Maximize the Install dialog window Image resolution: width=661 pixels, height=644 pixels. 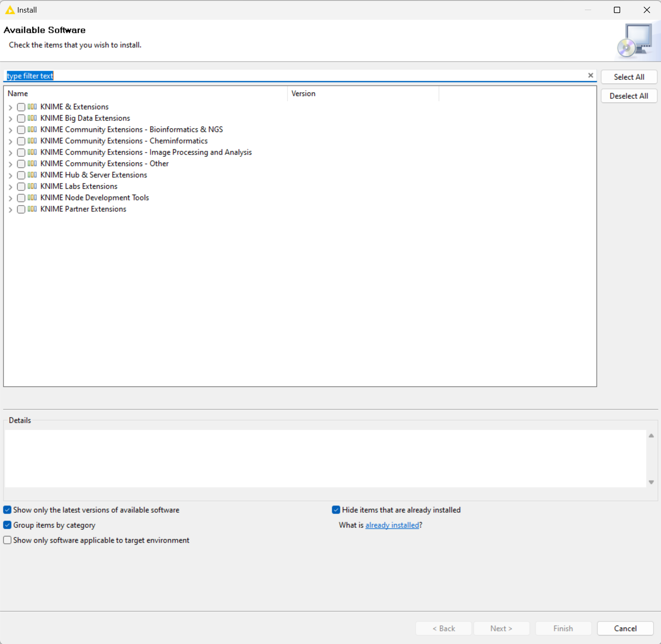(617, 10)
